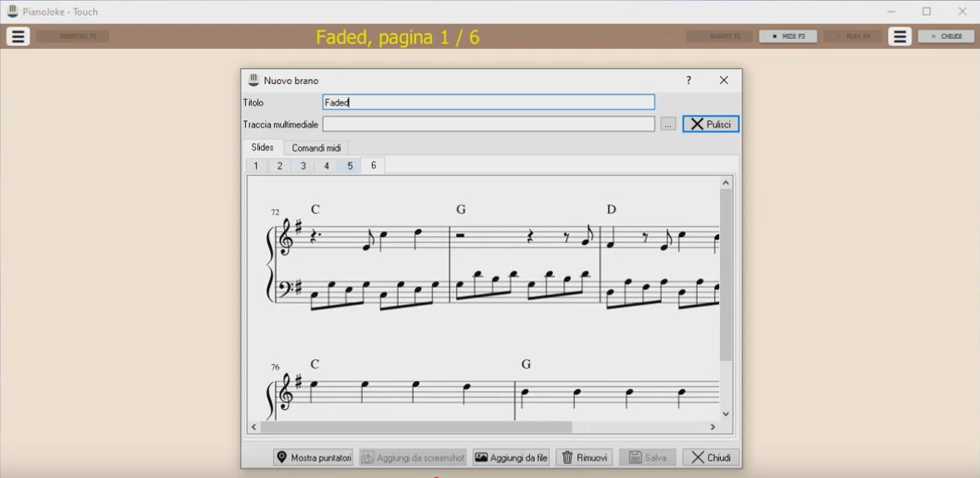Click the AVANTI F2 button
The height and width of the screenshot is (478, 980).
(x=719, y=37)
